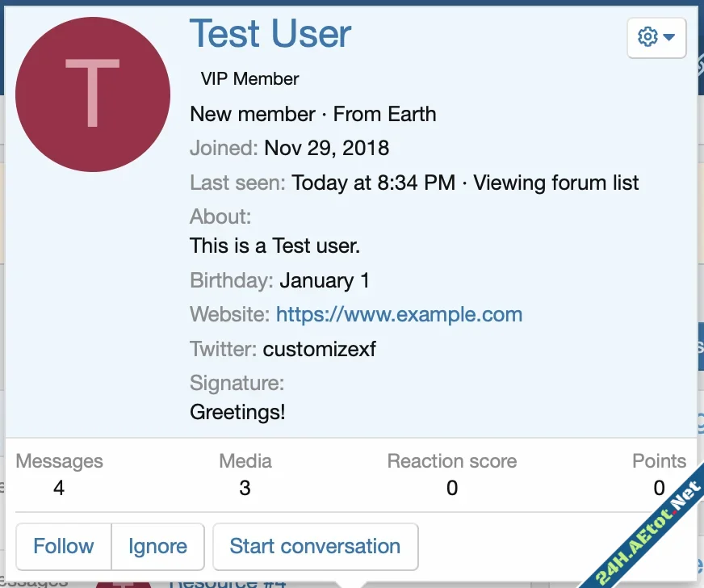Open the https://www.example.com website link

click(x=399, y=314)
